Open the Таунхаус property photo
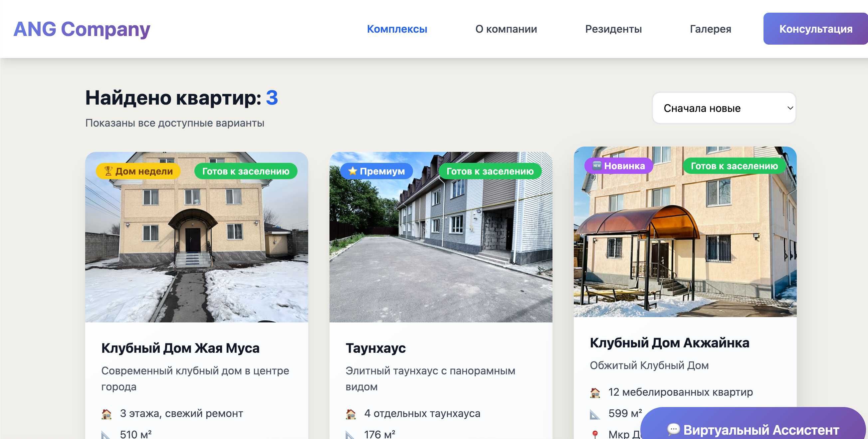868x439 pixels. pyautogui.click(x=441, y=237)
